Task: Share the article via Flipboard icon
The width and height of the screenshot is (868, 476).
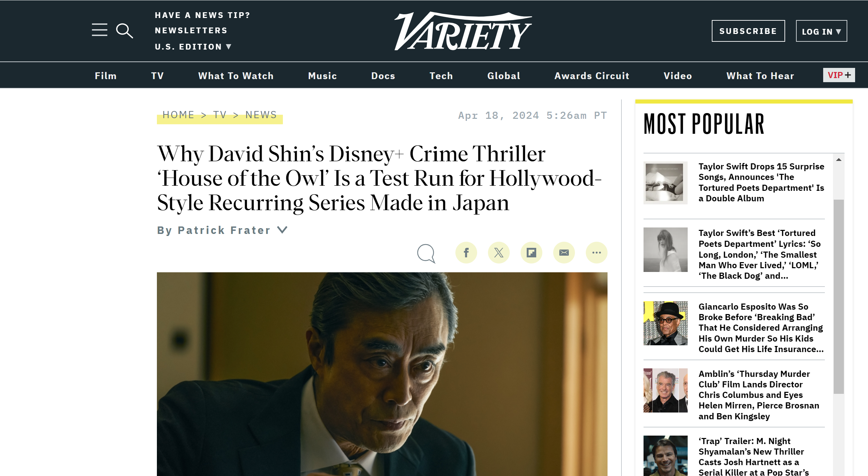Action: tap(531, 253)
